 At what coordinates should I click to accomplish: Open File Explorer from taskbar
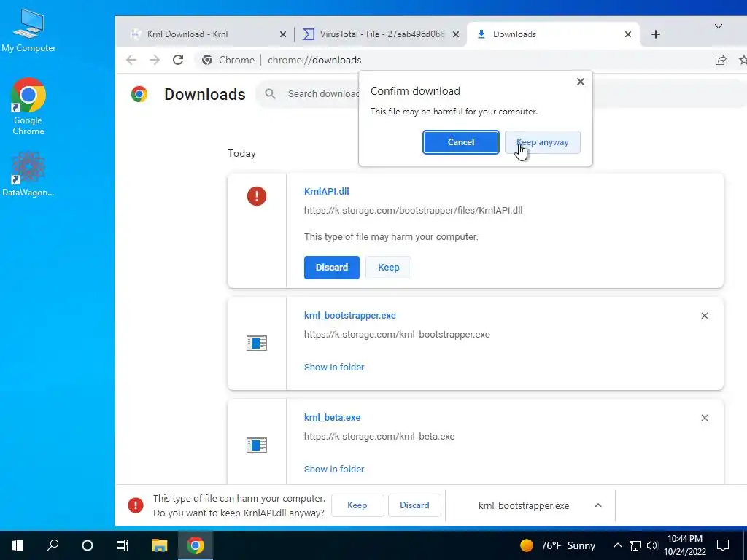(x=160, y=545)
